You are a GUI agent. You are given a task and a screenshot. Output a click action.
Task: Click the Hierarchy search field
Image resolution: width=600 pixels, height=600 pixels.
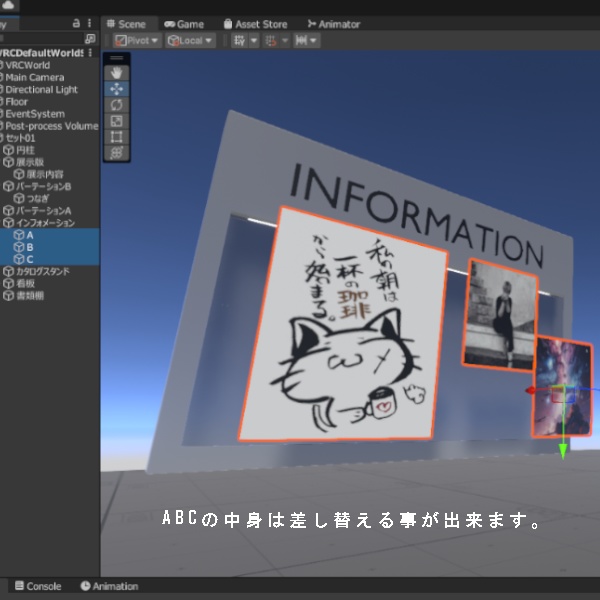click(x=41, y=38)
